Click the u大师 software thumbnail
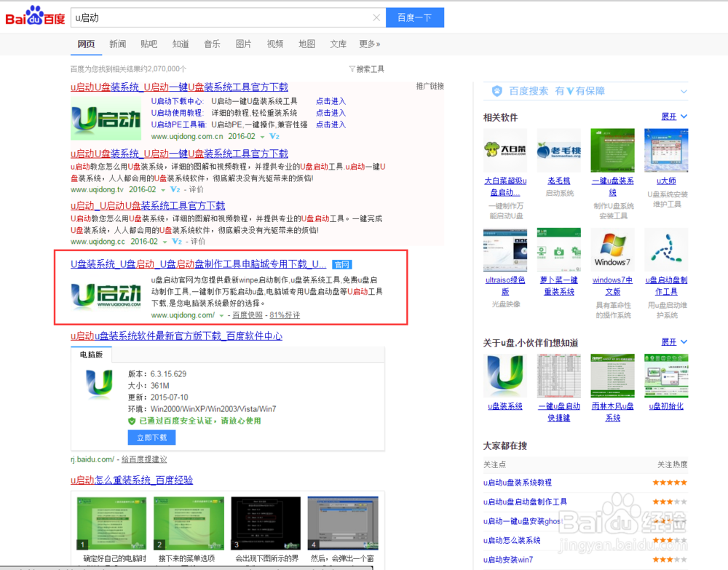Viewport: 728px width, 570px height. (666, 151)
